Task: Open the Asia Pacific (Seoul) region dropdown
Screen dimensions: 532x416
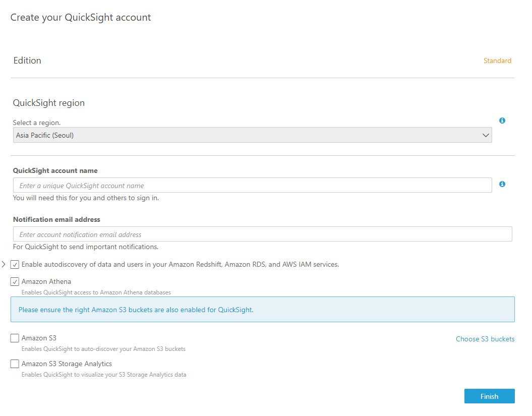Action: coord(252,135)
